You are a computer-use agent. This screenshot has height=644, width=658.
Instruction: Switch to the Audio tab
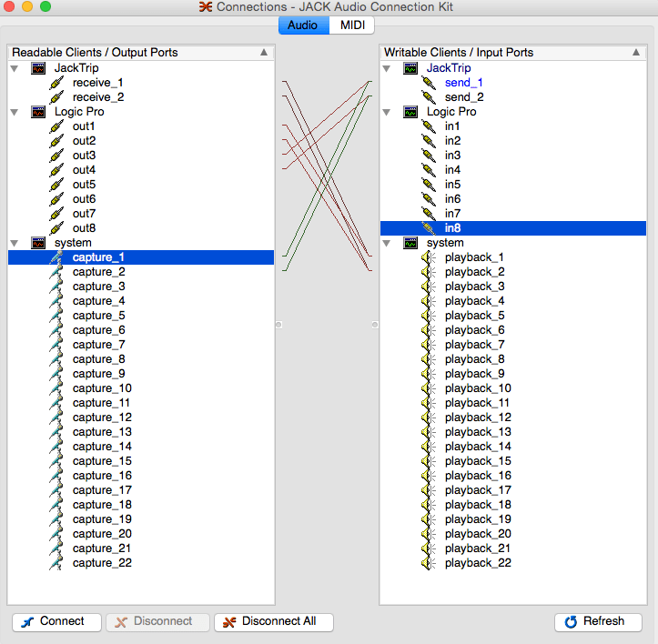303,25
